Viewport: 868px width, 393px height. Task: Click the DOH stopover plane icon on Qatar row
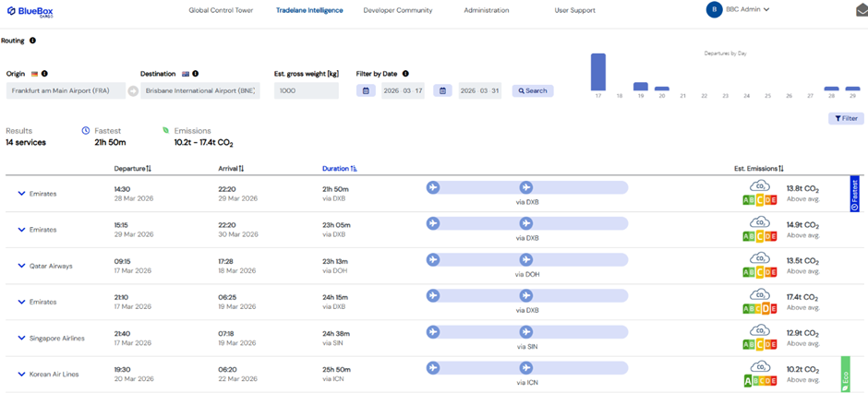point(526,260)
